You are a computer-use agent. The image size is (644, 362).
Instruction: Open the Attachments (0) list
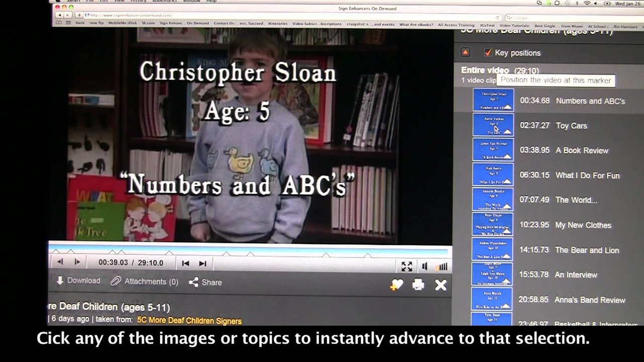point(144,282)
